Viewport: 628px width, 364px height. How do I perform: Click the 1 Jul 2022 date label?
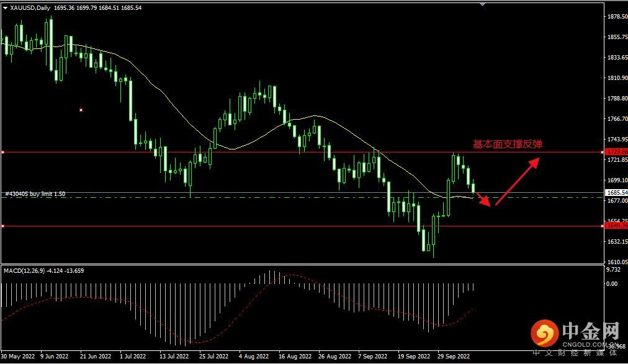click(133, 357)
